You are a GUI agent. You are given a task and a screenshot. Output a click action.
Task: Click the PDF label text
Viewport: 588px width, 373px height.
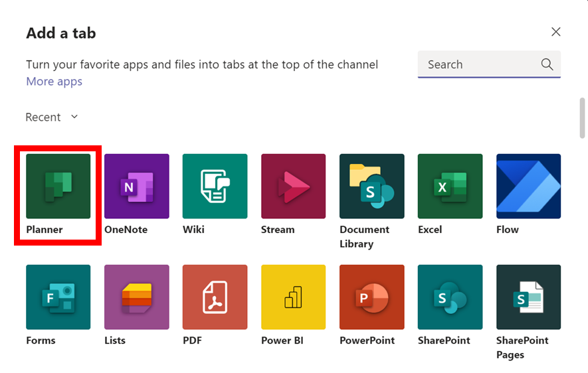tap(192, 340)
